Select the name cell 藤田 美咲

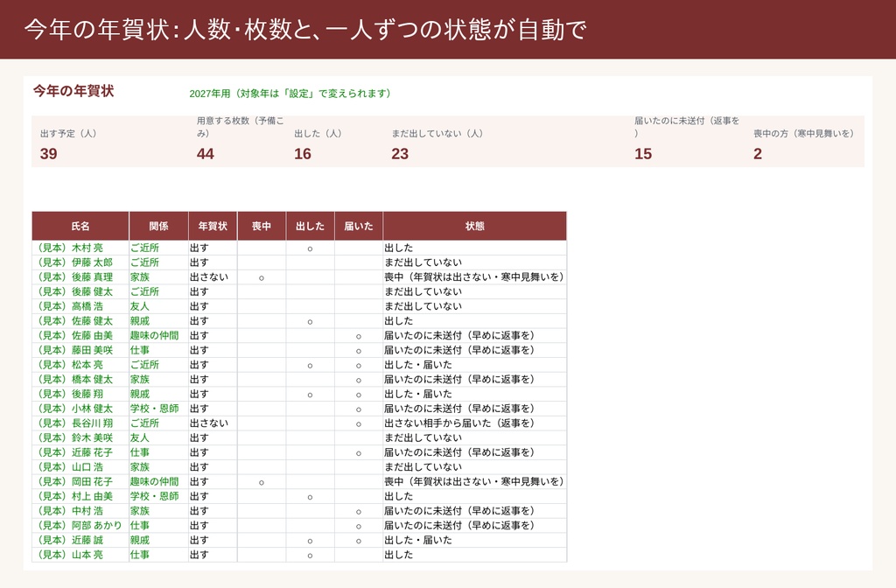80,350
